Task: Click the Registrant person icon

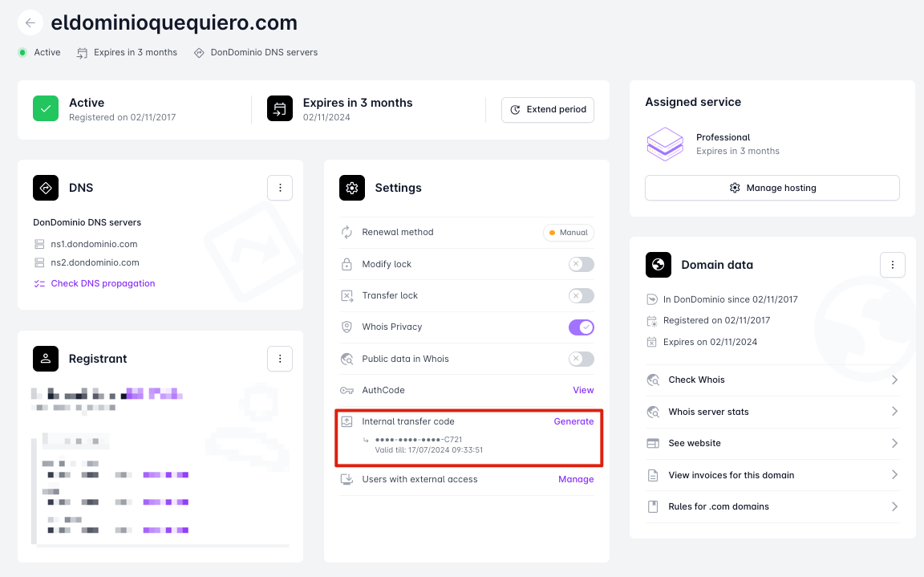Action: (x=46, y=359)
